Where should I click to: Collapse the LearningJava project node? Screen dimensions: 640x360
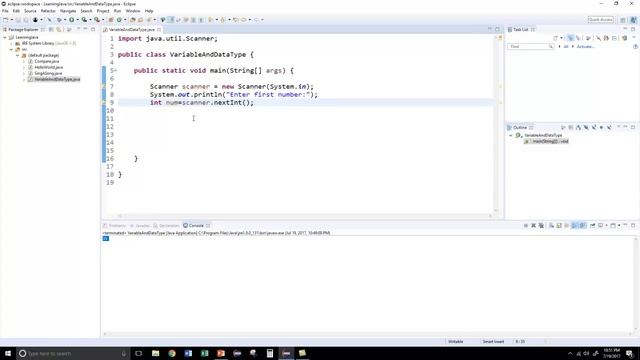(x=5, y=37)
